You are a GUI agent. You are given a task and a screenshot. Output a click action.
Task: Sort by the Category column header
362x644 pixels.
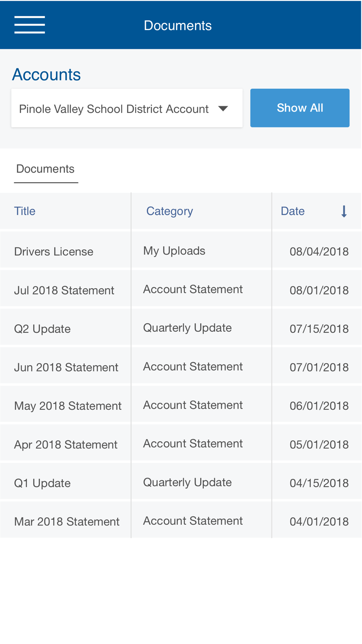169,211
